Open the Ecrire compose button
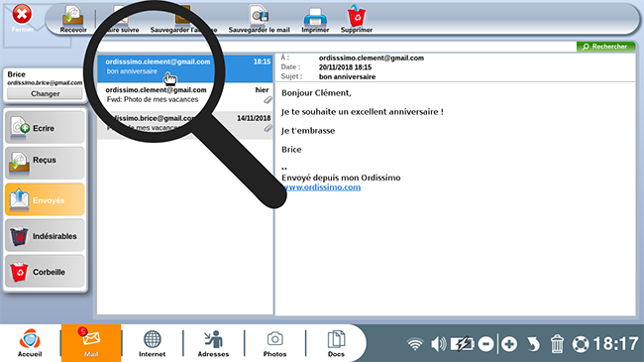This screenshot has height=362, width=644. tap(45, 128)
